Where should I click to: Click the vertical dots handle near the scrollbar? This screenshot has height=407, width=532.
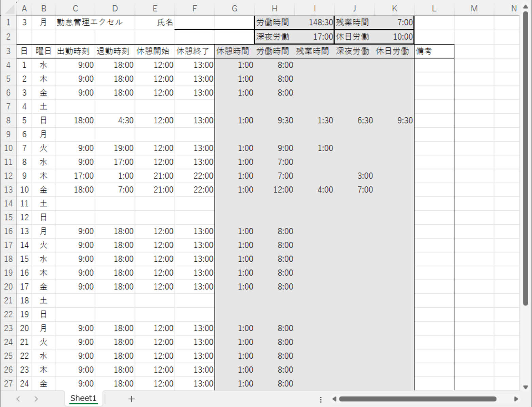coord(320,399)
